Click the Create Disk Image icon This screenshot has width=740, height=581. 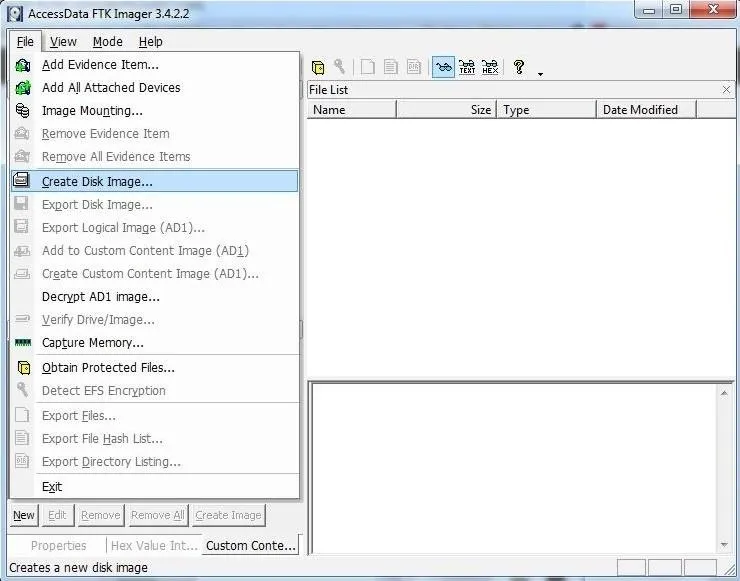22,181
